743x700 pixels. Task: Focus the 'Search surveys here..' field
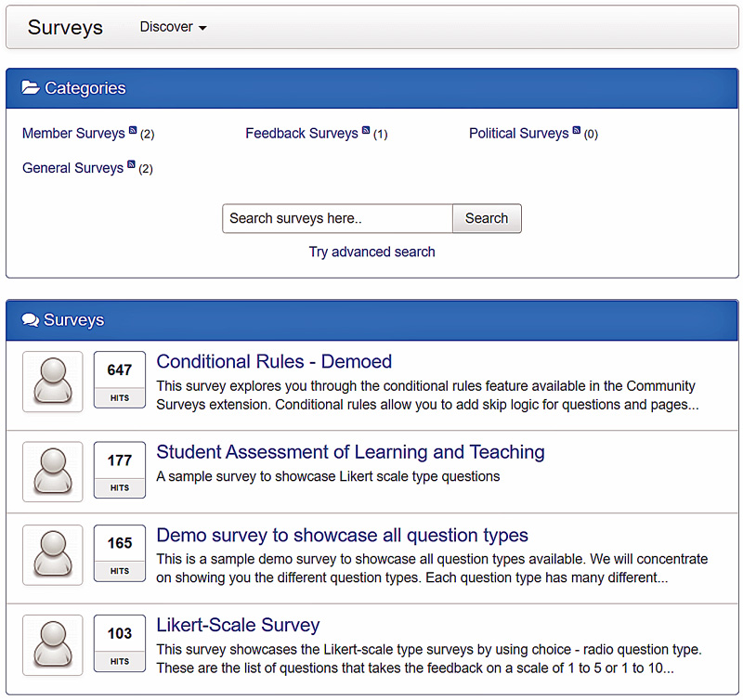pyautogui.click(x=337, y=218)
